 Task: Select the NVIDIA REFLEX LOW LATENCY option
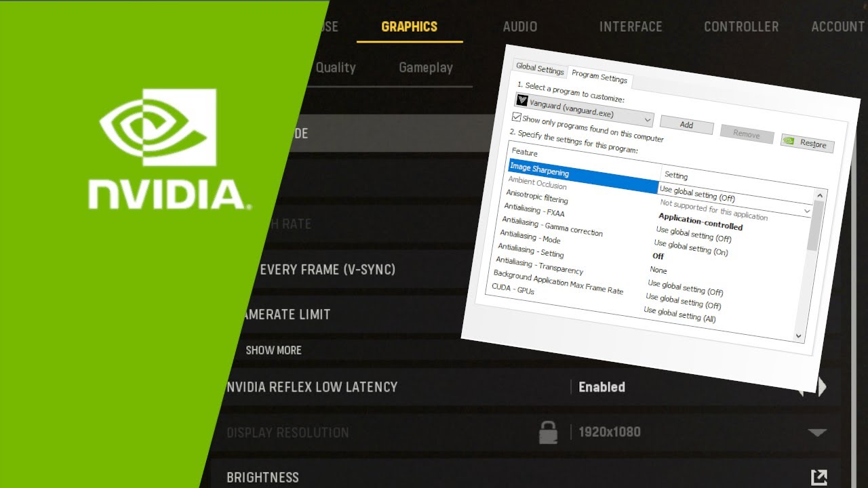312,387
